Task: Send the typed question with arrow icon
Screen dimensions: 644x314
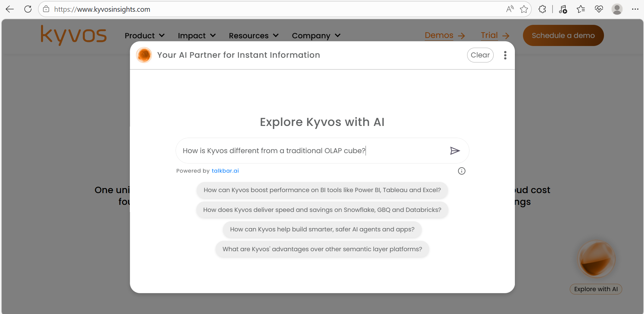Action: (x=455, y=151)
